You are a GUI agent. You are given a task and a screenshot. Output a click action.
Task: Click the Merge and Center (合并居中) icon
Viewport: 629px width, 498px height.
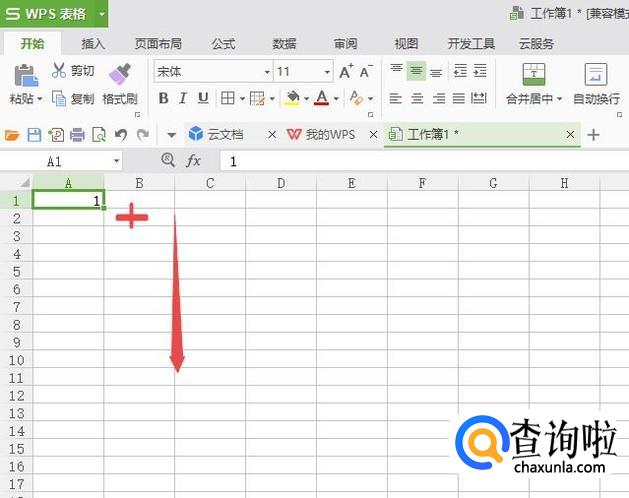point(534,74)
